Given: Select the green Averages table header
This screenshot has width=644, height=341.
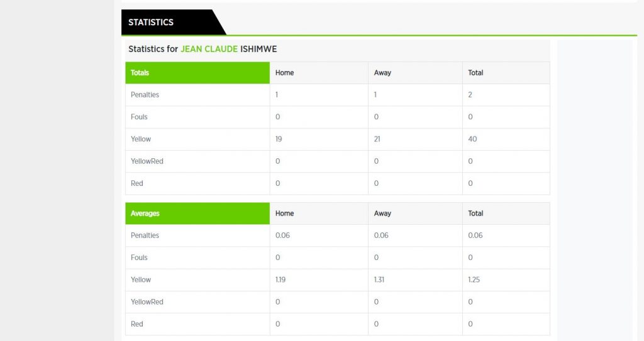Looking at the screenshot, I should (x=145, y=214).
